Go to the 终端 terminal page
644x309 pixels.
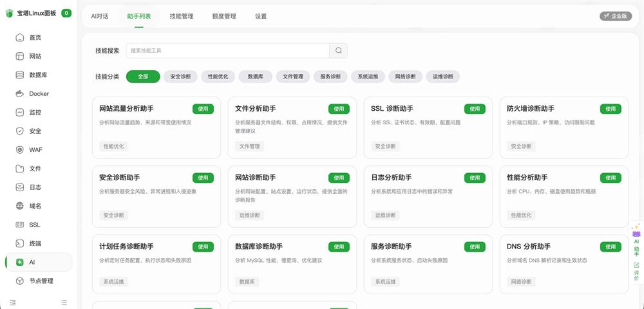pos(35,244)
